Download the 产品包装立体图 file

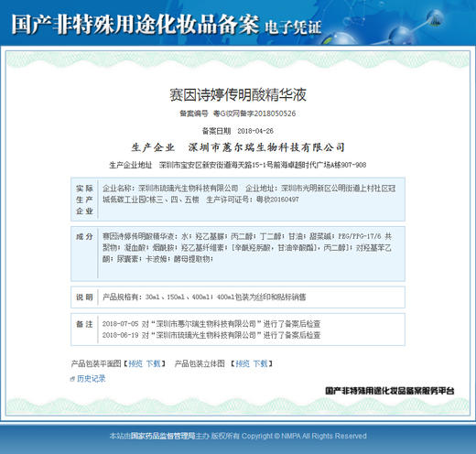click(260, 363)
